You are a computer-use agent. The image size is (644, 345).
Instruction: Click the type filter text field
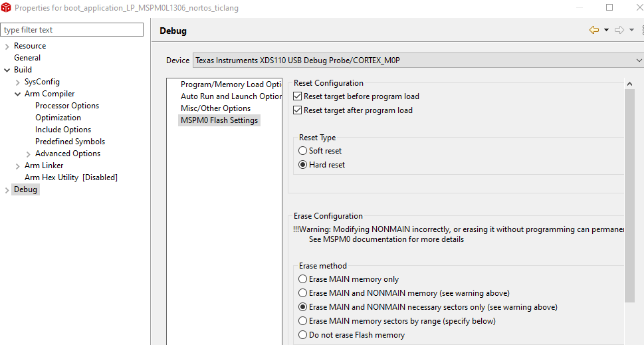pyautogui.click(x=72, y=30)
